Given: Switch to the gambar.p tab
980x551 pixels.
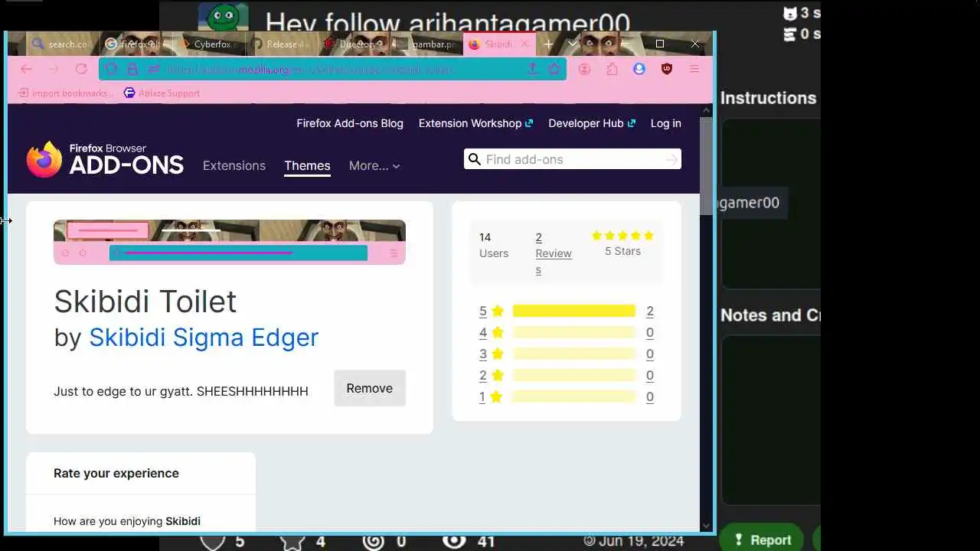Looking at the screenshot, I should (x=426, y=44).
